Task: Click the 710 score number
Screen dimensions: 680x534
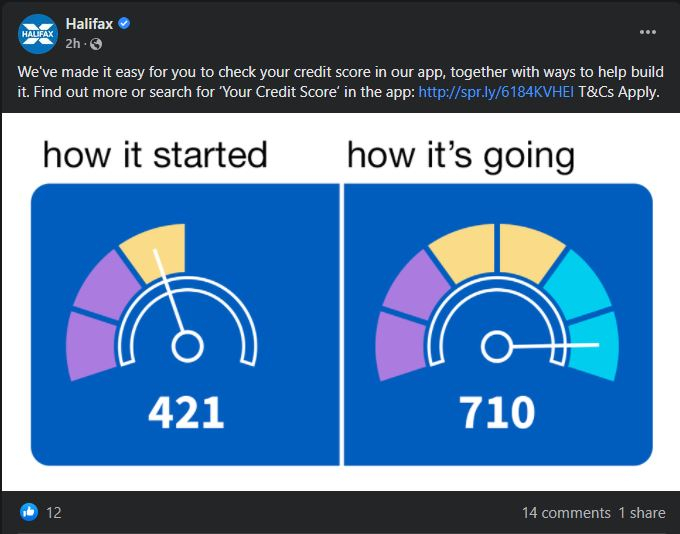Action: pyautogui.click(x=497, y=413)
